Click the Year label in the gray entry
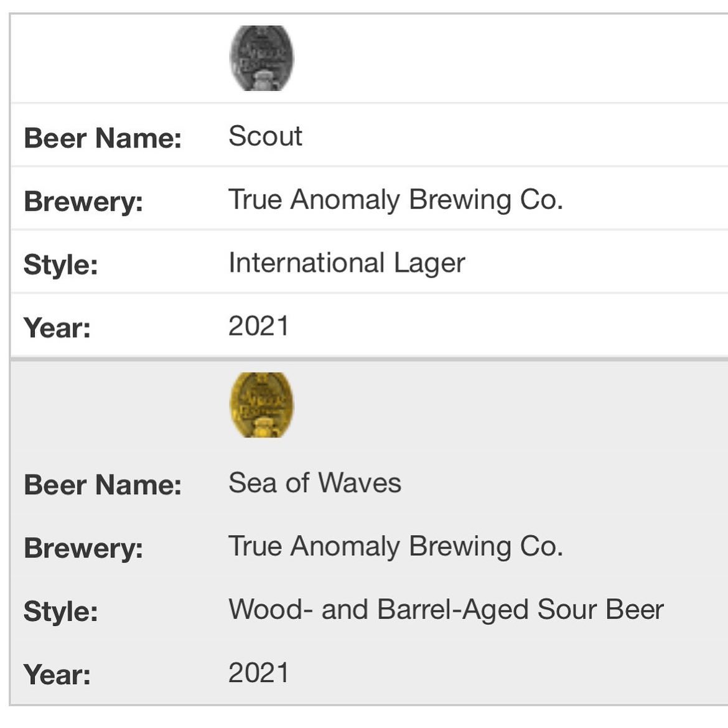Viewport: 728px width, 728px height. click(57, 674)
